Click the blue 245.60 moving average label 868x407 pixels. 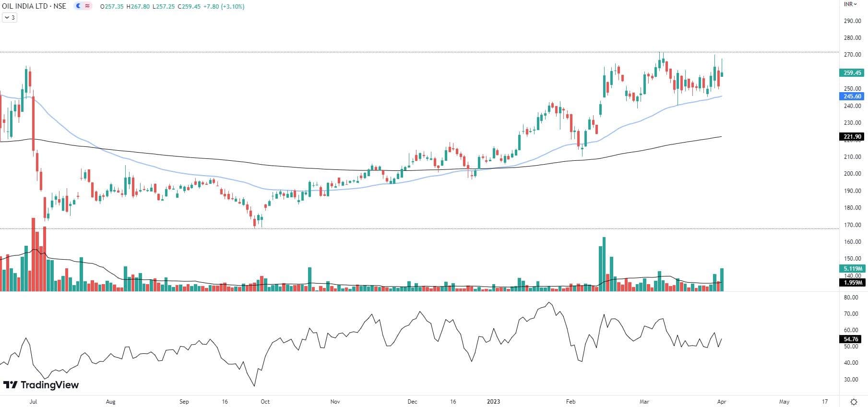(x=852, y=96)
